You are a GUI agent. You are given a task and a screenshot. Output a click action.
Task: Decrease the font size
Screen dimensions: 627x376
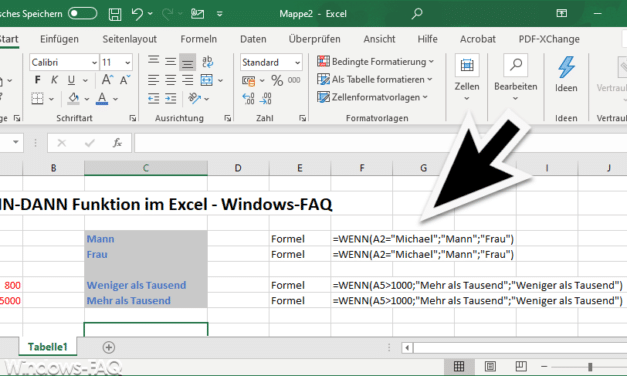point(125,80)
